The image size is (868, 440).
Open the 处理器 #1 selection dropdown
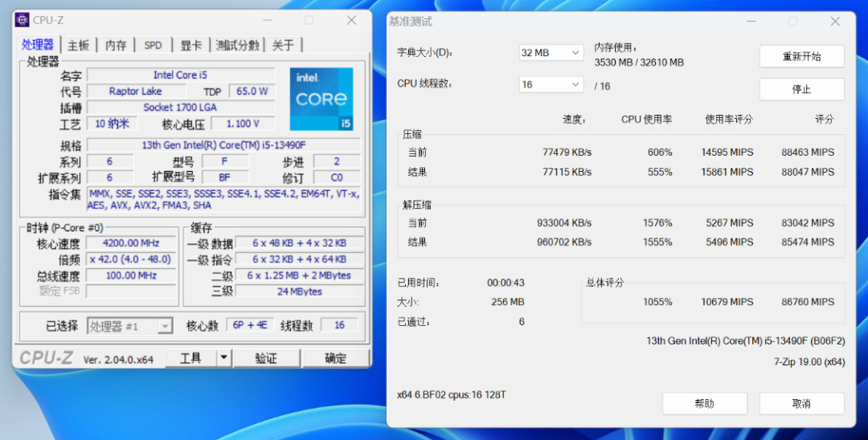point(129,326)
